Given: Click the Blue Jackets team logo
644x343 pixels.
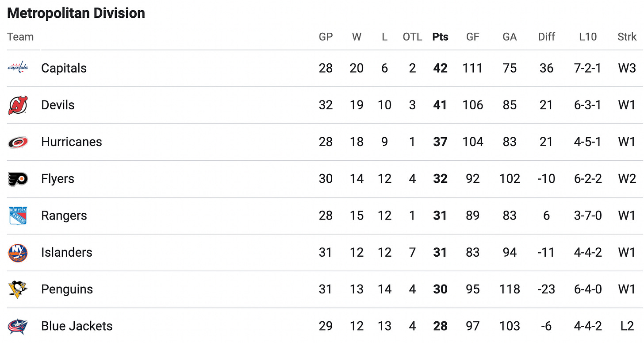Looking at the screenshot, I should (18, 326).
